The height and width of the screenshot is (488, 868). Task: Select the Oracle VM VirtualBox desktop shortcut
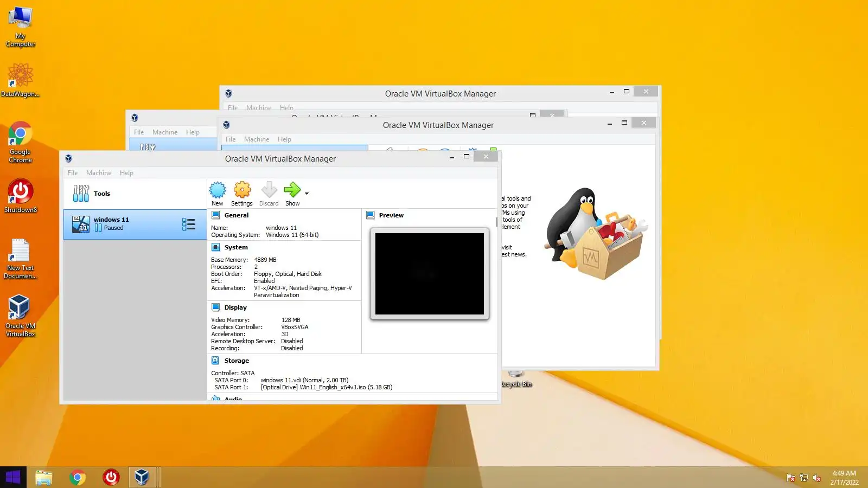click(21, 316)
